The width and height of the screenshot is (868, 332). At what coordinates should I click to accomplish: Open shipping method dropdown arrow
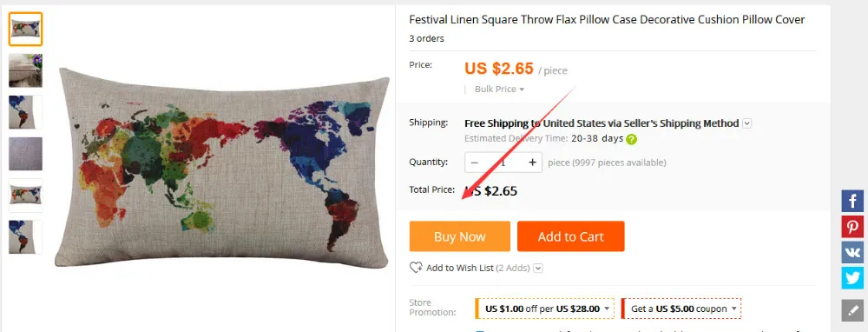click(x=746, y=123)
